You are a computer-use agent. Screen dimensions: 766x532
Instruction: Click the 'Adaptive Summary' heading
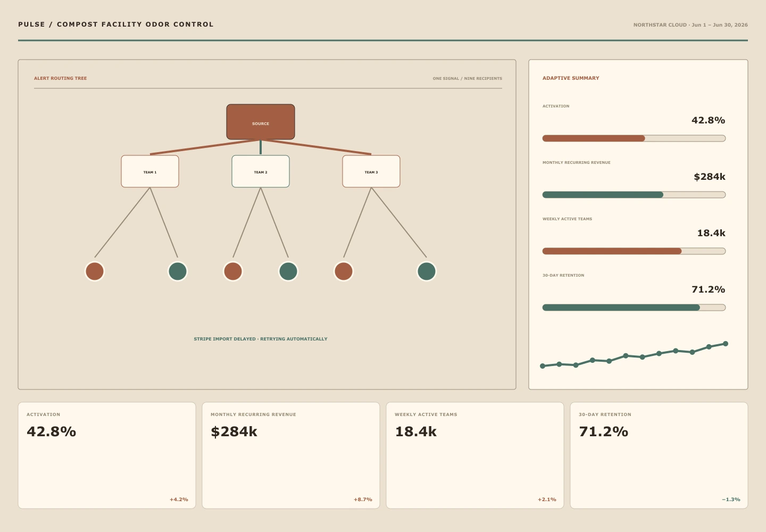click(571, 78)
